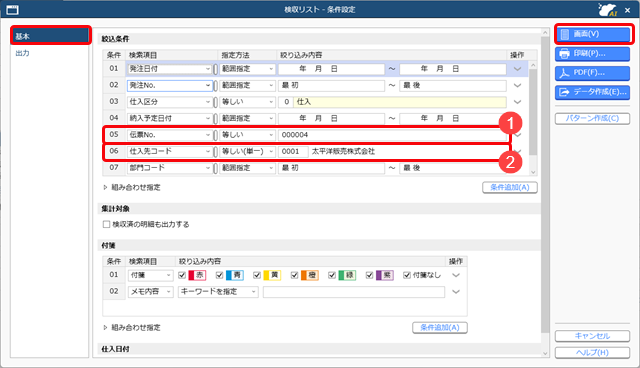Click 条件追加(A) in the 付箋 section

tap(440, 328)
